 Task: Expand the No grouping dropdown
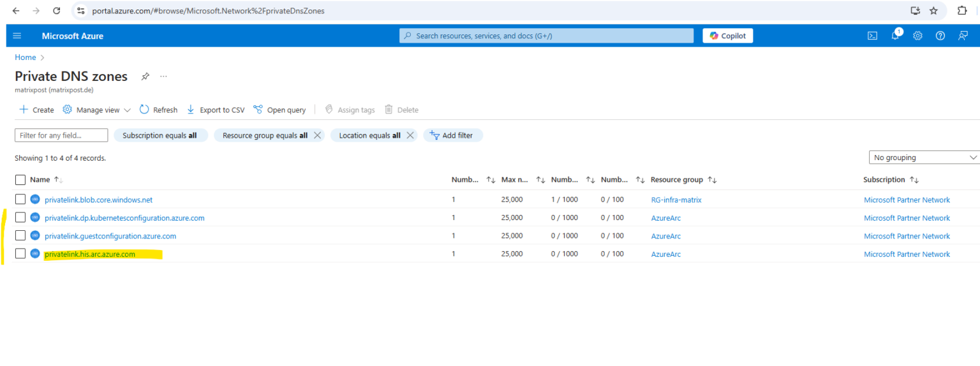924,157
